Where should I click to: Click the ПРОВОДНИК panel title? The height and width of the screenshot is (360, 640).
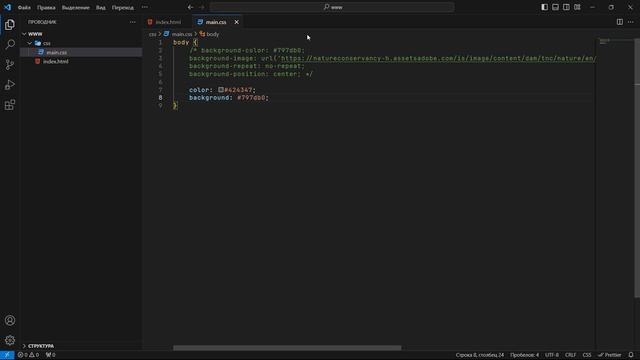pyautogui.click(x=42, y=22)
